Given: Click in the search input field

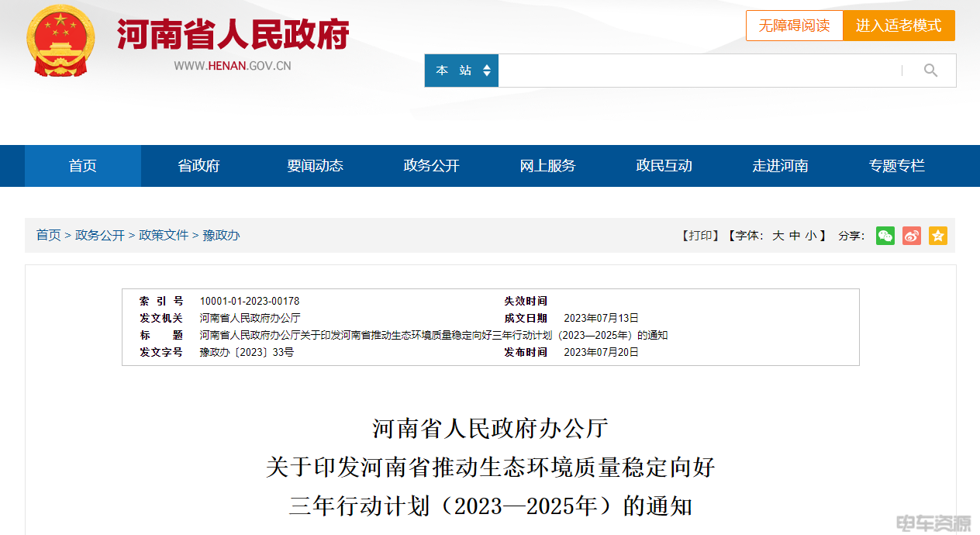Looking at the screenshot, I should [x=700, y=71].
